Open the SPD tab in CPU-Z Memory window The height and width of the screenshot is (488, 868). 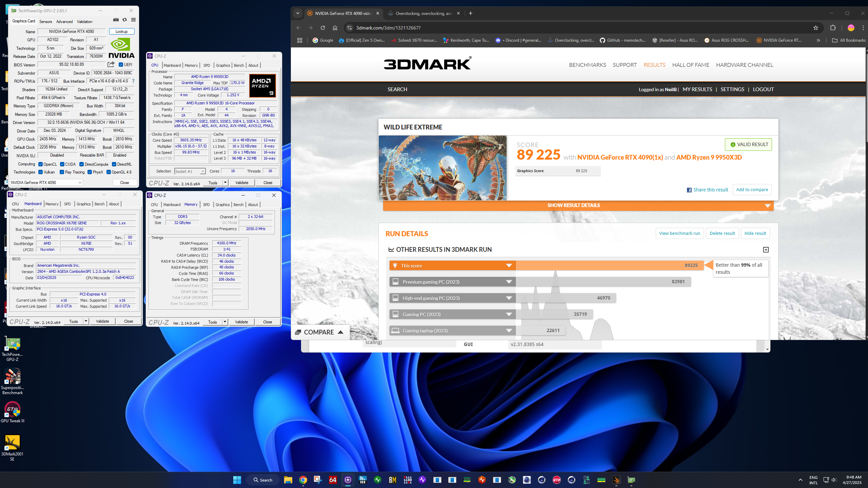tap(206, 205)
